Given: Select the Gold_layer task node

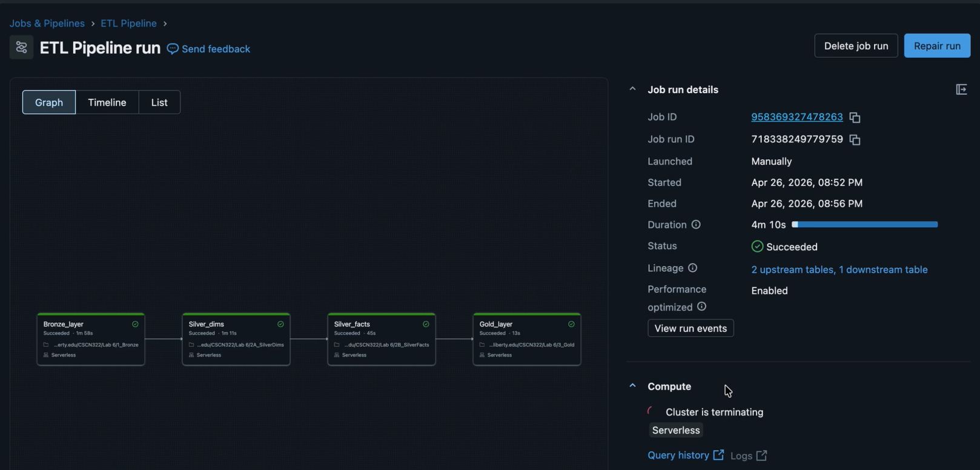Looking at the screenshot, I should click(527, 339).
